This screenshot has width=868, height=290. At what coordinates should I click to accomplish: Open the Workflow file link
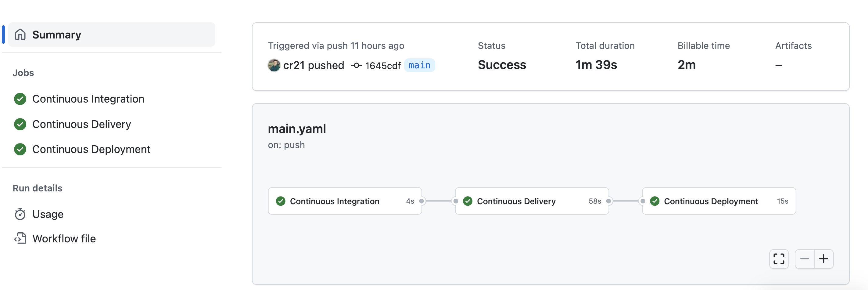[64, 238]
